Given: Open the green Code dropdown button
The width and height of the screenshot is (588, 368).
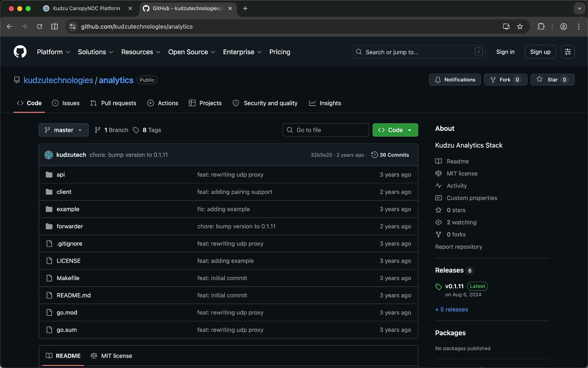Looking at the screenshot, I should [x=395, y=130].
